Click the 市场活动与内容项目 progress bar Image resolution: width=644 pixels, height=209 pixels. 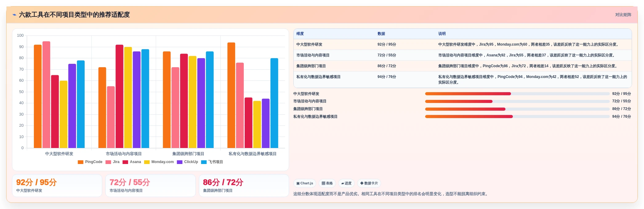tap(517, 101)
